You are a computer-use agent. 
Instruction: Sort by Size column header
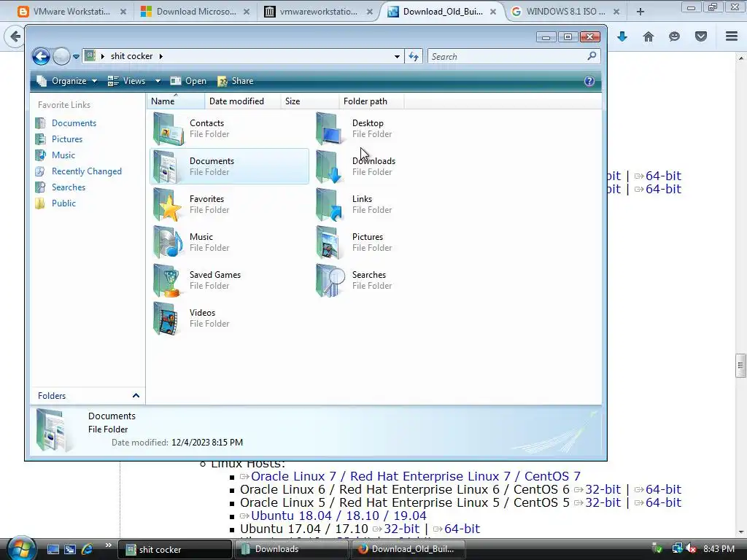[x=309, y=101]
